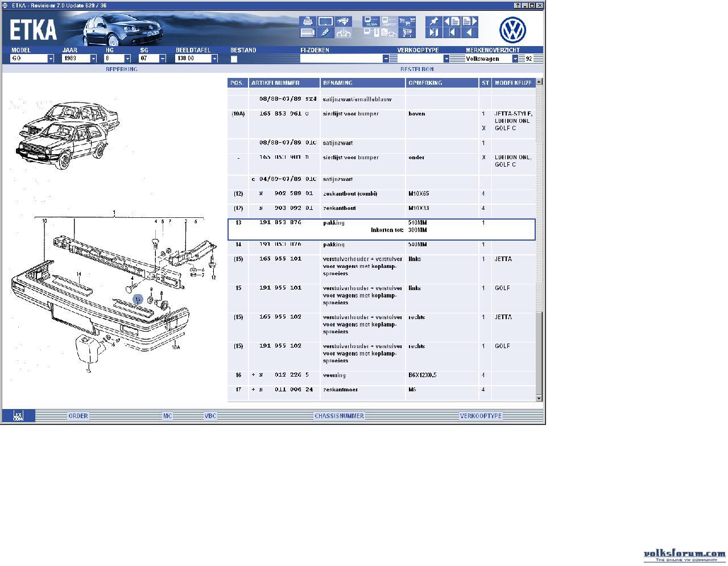Go to previous page document icon
This screenshot has width=728, height=566.
click(452, 22)
